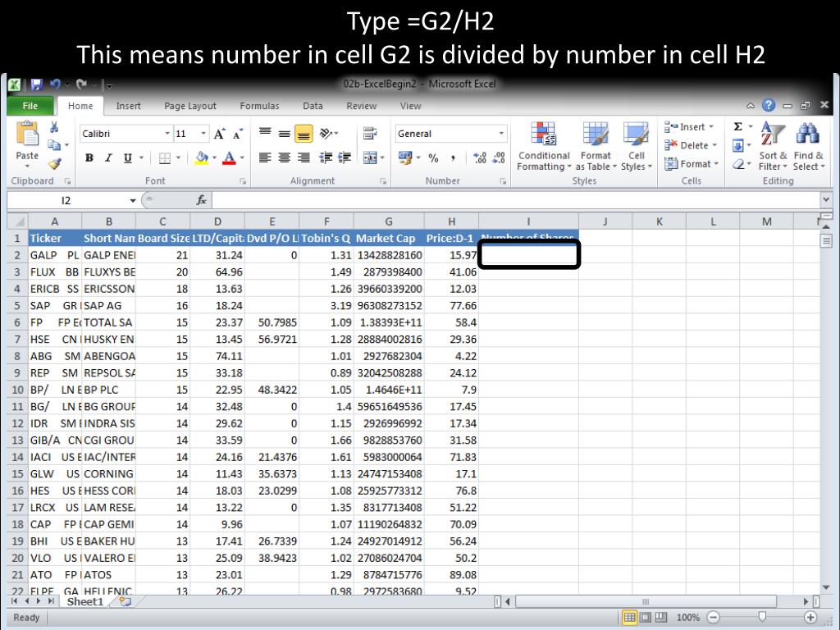This screenshot has height=630, width=840.
Task: Expand the formula bar
Action: pyautogui.click(x=825, y=200)
